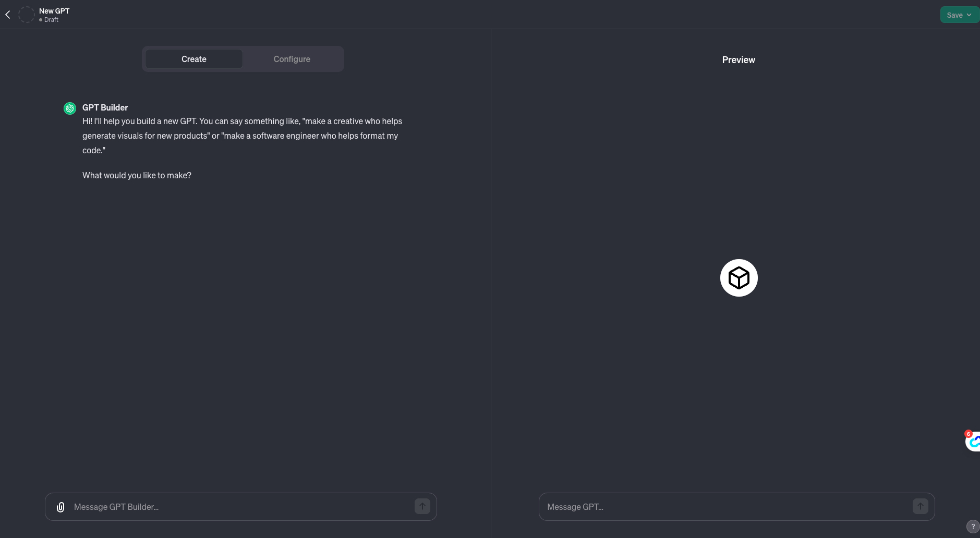Click the "What would you like to make?" message
Viewport: 980px width, 538px height.
[x=137, y=175]
